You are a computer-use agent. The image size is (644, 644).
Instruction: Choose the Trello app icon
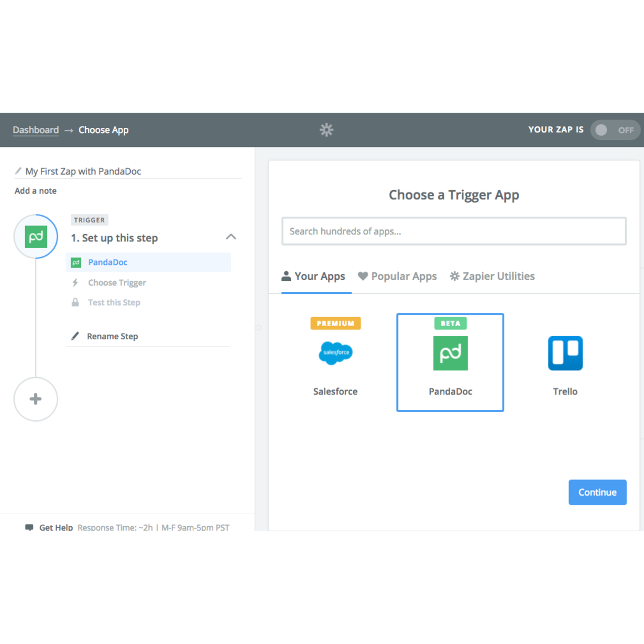point(565,353)
